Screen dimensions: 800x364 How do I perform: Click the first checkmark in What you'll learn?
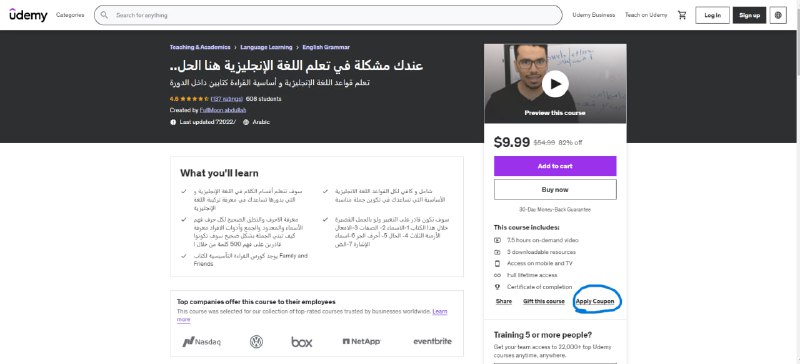pos(184,191)
